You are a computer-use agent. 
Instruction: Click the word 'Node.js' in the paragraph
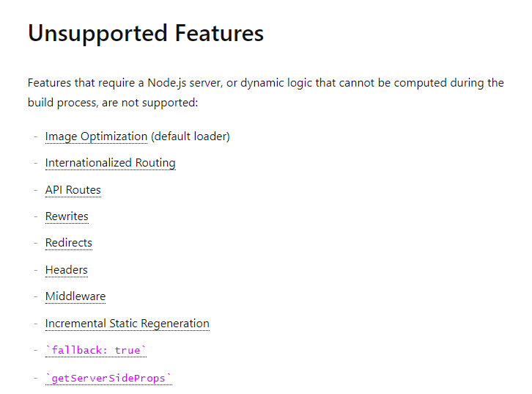pos(167,83)
